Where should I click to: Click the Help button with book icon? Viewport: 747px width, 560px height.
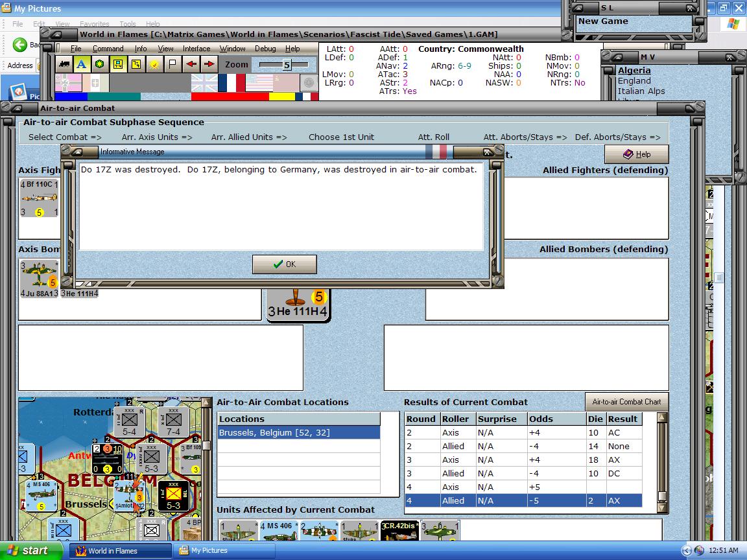[637, 154]
